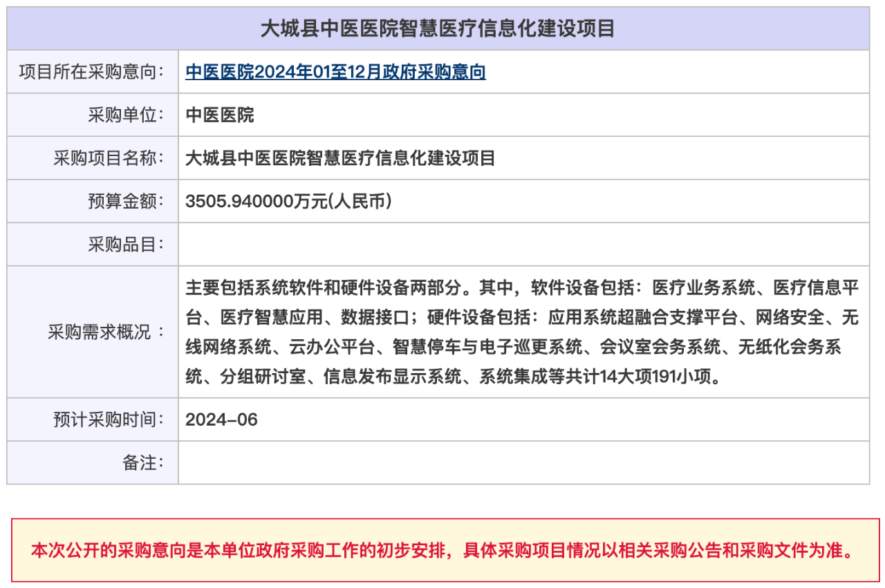
Task: Click the red disclaimer notice banner
Action: click(445, 551)
